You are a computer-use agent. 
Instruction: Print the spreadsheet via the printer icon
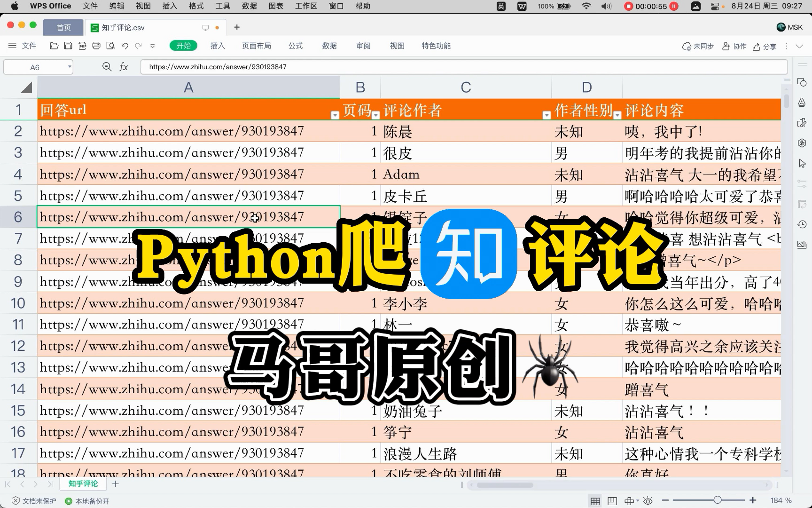tap(96, 46)
